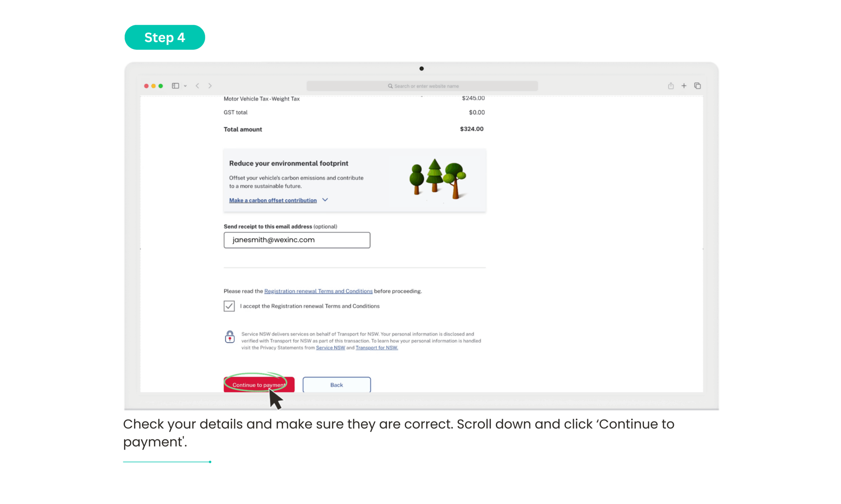
Task: Go forward using browser forward arrow
Action: 210,86
